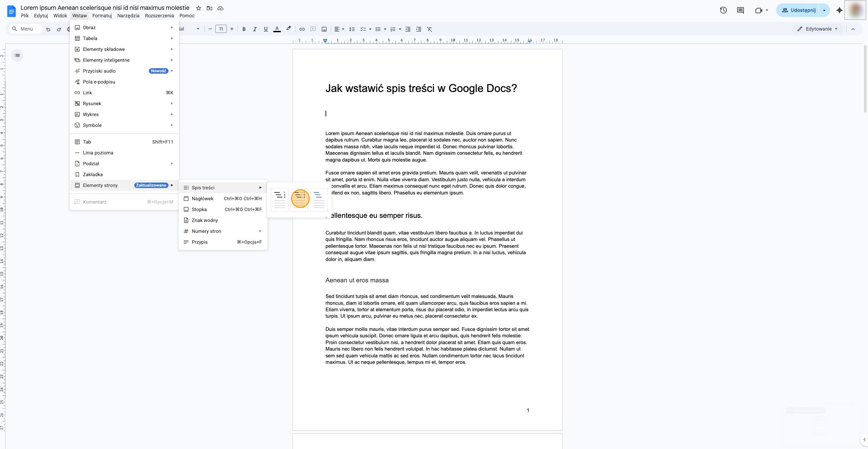Viewport: 868px width, 449px height.
Task: Click the decrease indent icon
Action: pyautogui.click(x=408, y=29)
